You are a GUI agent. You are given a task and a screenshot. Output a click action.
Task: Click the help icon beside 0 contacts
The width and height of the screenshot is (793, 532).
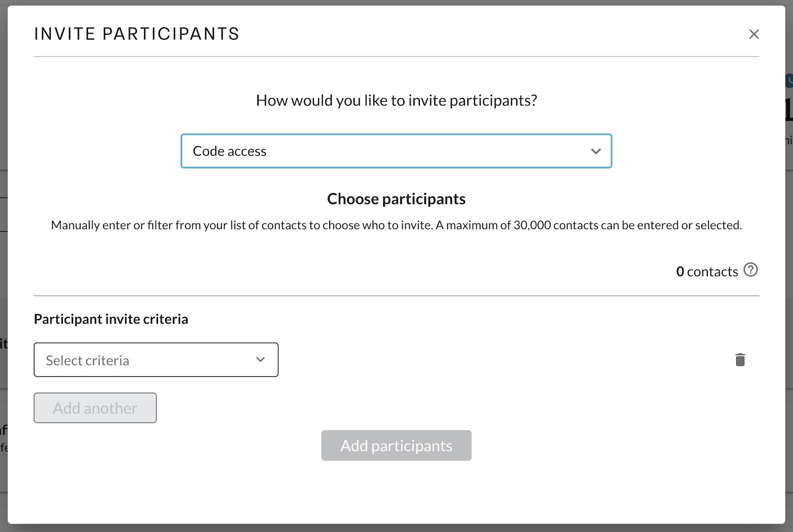coord(751,270)
